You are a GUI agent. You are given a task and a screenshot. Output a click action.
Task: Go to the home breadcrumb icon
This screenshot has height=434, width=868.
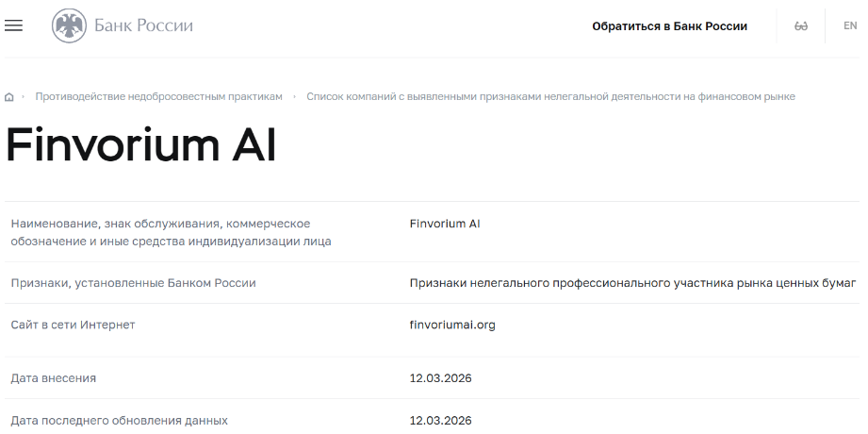click(8, 97)
